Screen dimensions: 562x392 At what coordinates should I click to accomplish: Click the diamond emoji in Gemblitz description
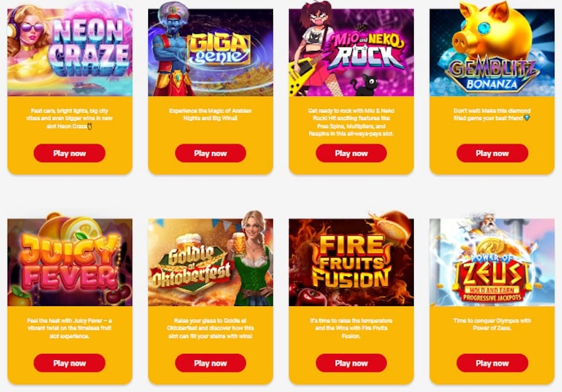click(x=526, y=118)
